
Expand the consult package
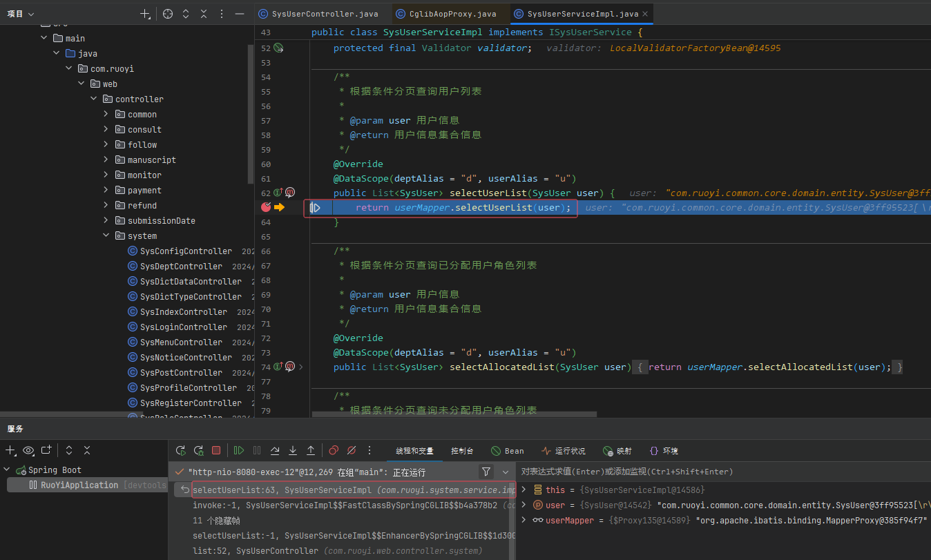[x=106, y=129]
